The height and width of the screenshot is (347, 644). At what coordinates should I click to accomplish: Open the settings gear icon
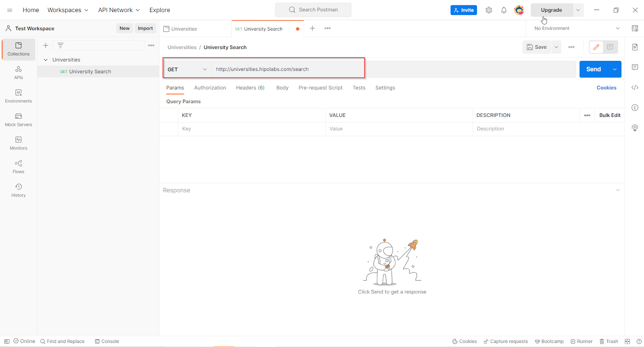pyautogui.click(x=489, y=10)
